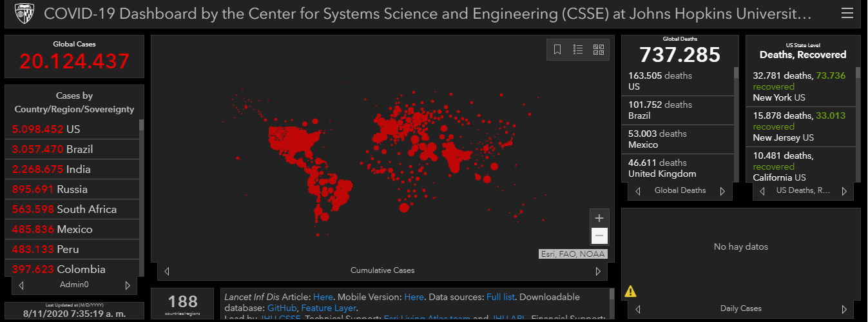Next panel arrow beside Global Deaths tab
This screenshot has width=868, height=322.
click(722, 191)
